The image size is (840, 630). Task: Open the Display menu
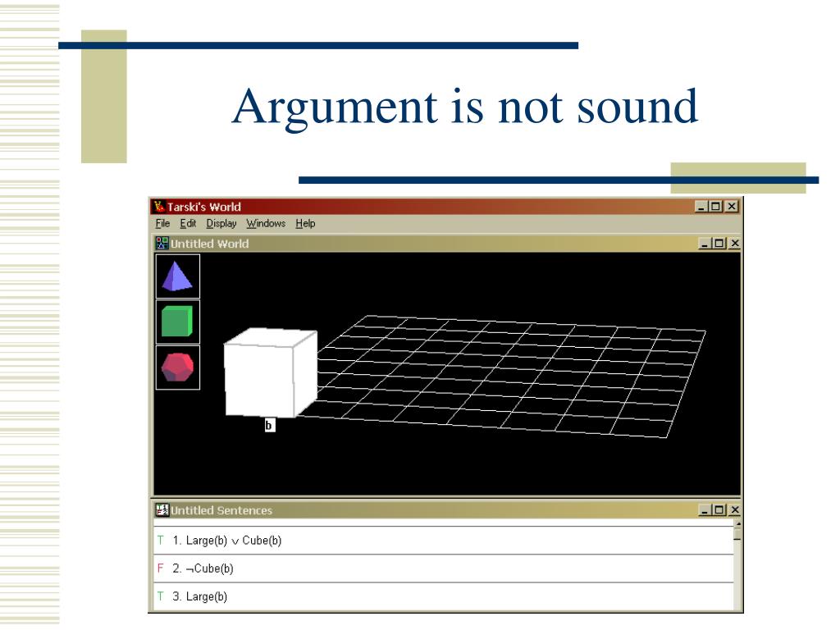[221, 223]
